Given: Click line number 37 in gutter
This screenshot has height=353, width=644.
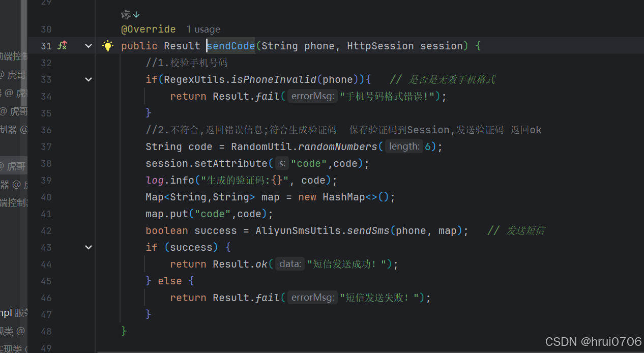Looking at the screenshot, I should (46, 146).
